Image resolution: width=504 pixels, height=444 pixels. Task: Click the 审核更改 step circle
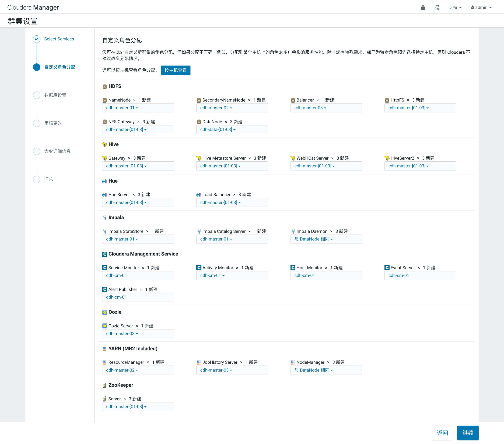[x=37, y=123]
